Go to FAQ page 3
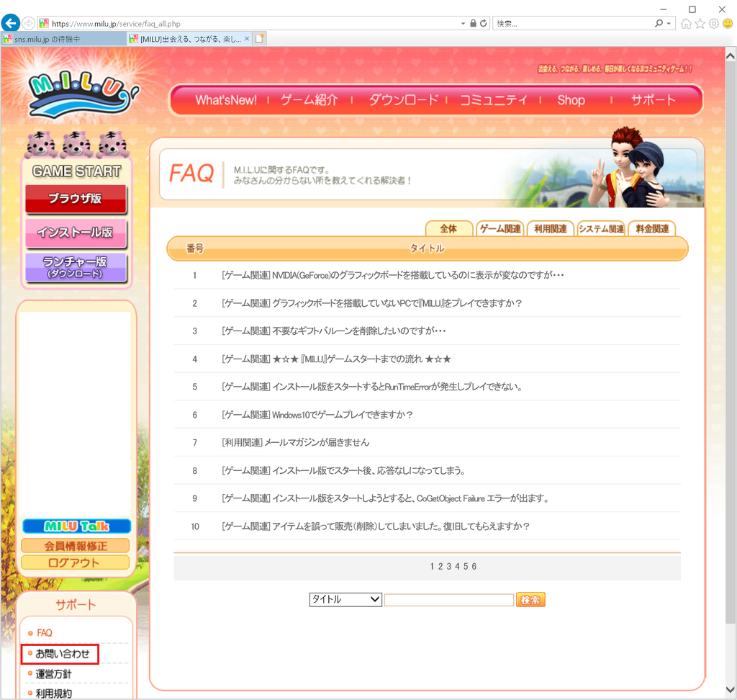This screenshot has width=737, height=700. [x=449, y=566]
